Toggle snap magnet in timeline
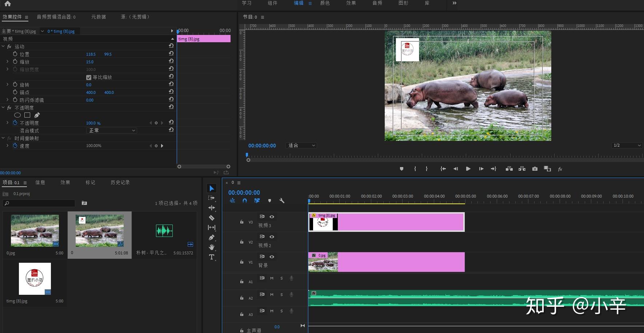This screenshot has height=333, width=644. pos(245,201)
